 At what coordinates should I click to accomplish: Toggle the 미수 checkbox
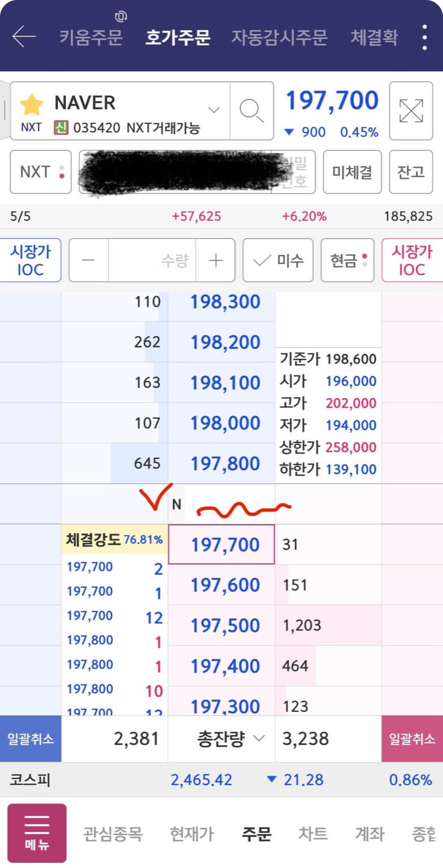click(x=278, y=261)
